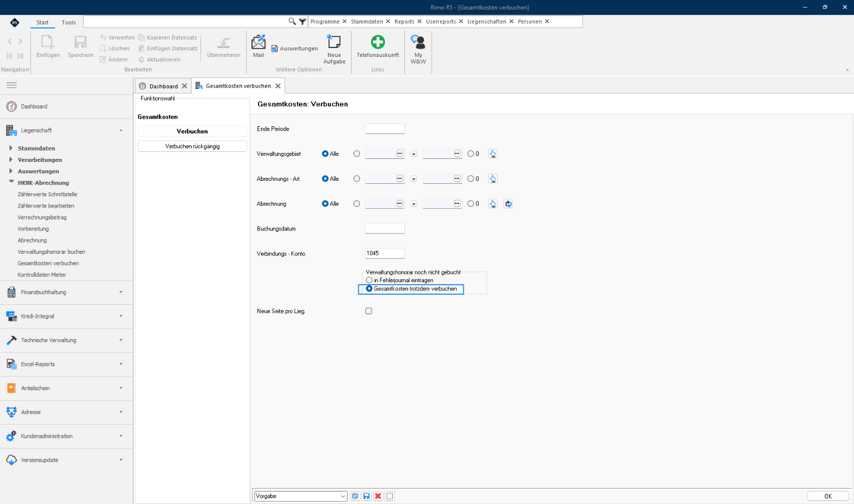
Task: Select the range radio for Abrechnung
Action: [x=356, y=203]
